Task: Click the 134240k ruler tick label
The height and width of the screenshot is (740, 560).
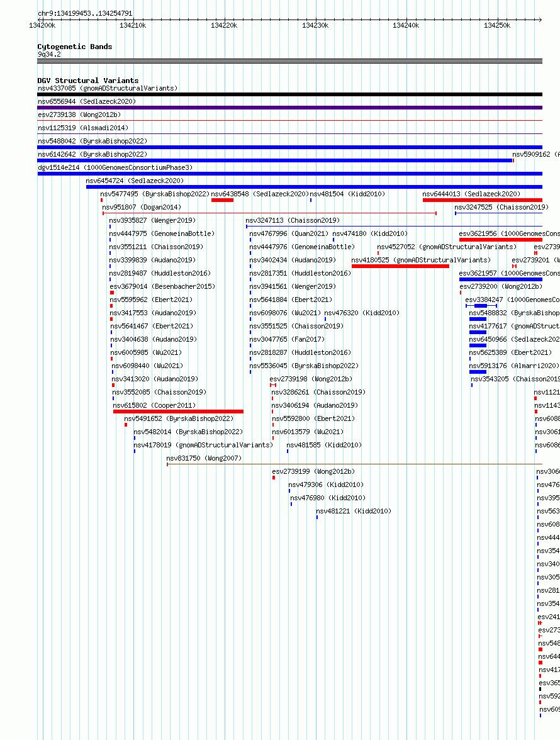Action: pyautogui.click(x=406, y=25)
